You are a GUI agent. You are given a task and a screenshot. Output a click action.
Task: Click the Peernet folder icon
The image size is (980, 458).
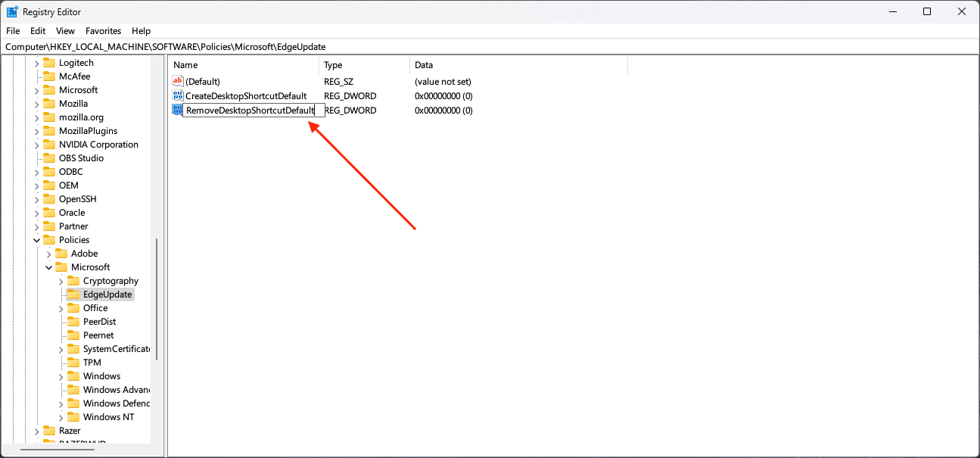73,335
